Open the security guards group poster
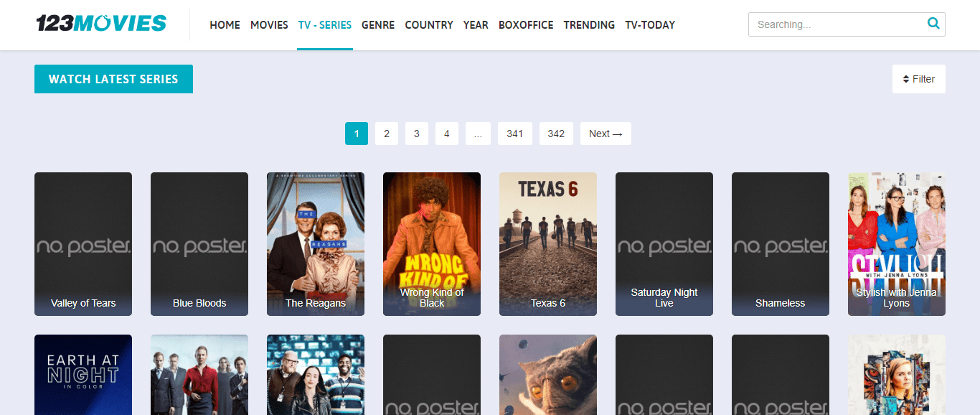The image size is (980, 415). (316, 375)
